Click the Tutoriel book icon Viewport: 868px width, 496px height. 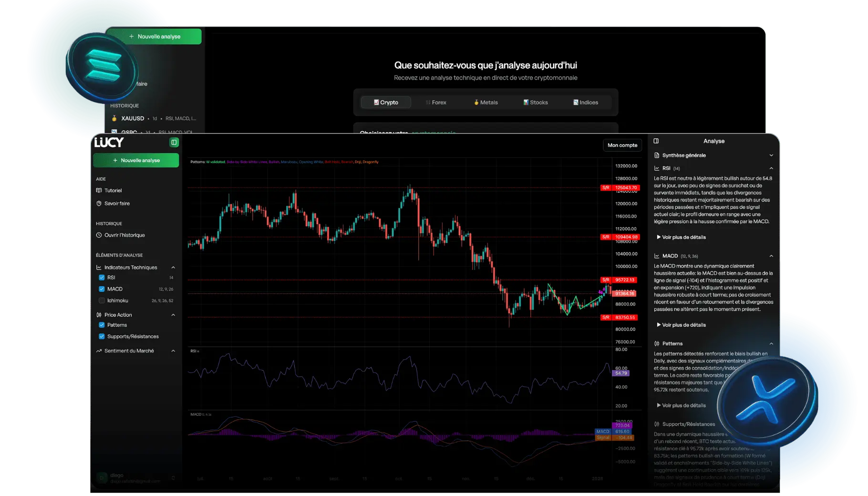click(x=99, y=190)
